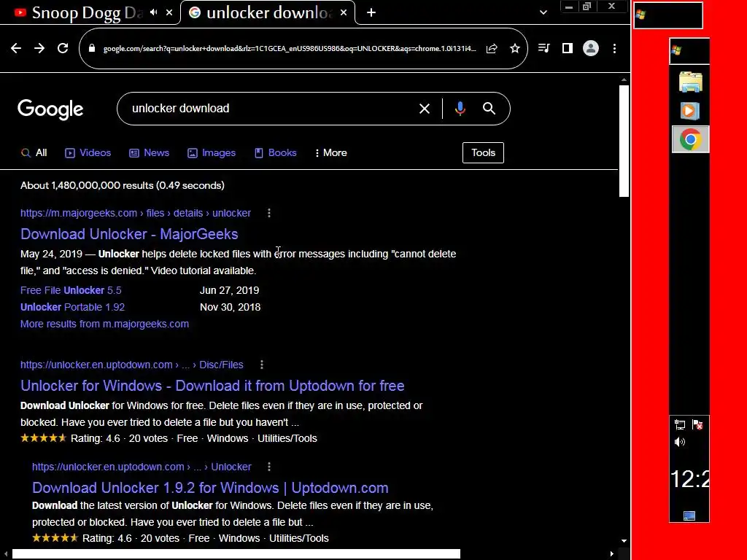Open the side panel icon
The height and width of the screenshot is (560, 747).
(x=567, y=48)
